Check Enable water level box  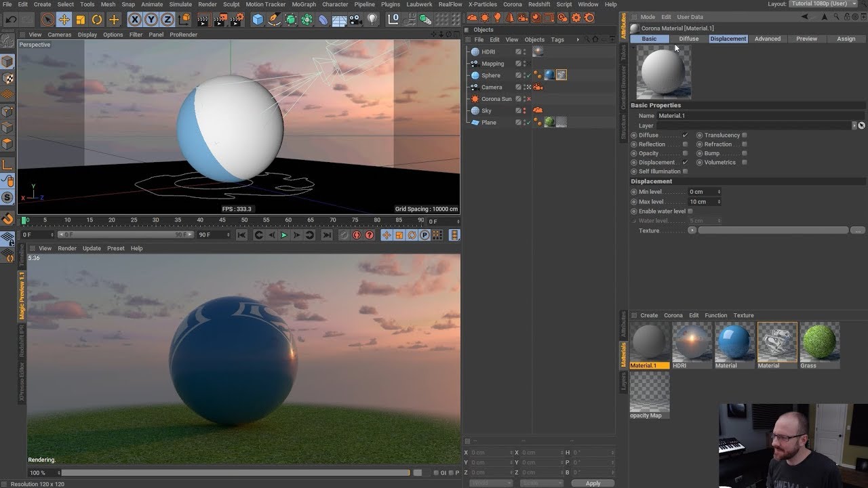[x=690, y=211]
